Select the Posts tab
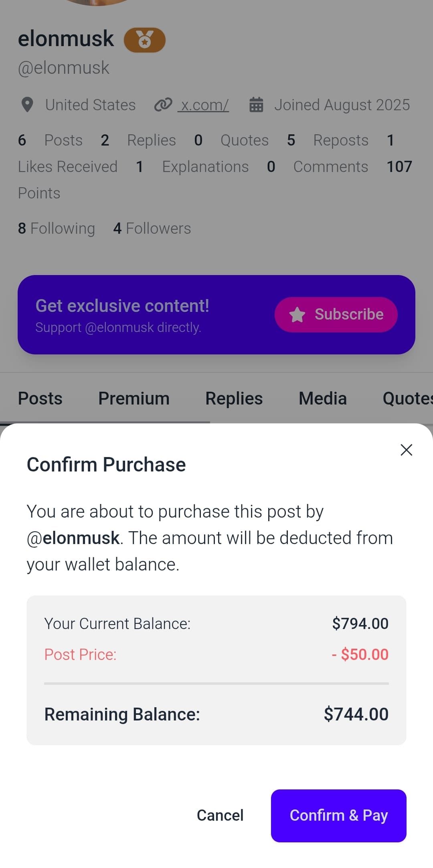Screen dimensions: 433x868 click(40, 399)
